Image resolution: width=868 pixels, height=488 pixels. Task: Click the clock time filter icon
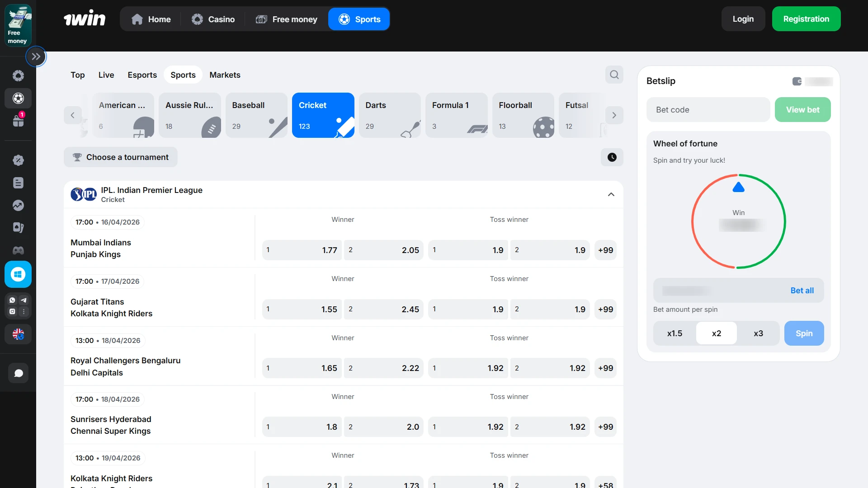(x=612, y=157)
